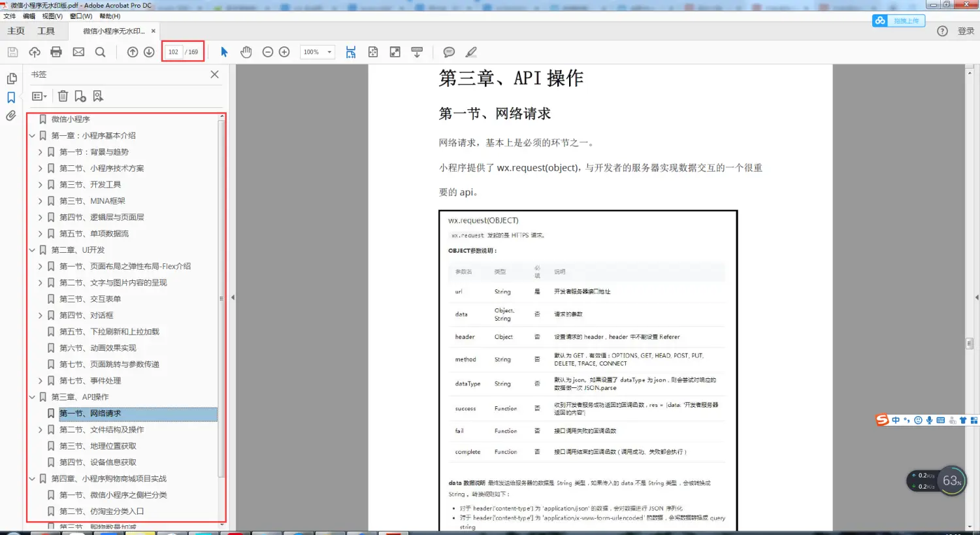Click the Sogou input method S icon
Screen dimensions: 980x535
point(883,420)
